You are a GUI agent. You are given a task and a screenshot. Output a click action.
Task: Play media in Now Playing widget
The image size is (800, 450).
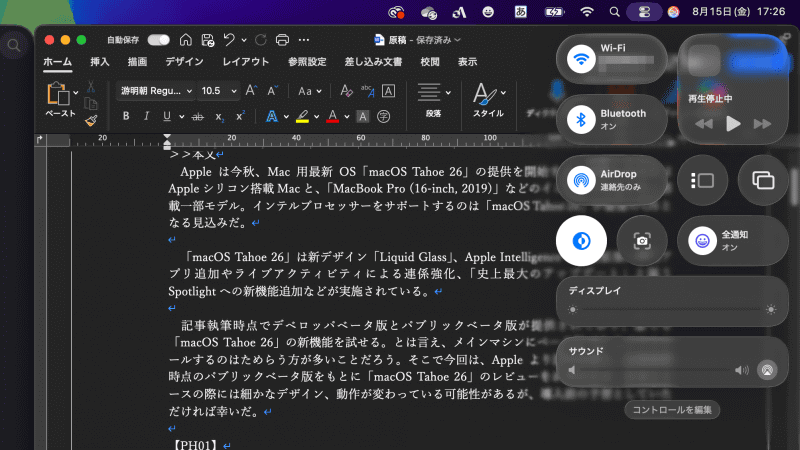point(733,123)
